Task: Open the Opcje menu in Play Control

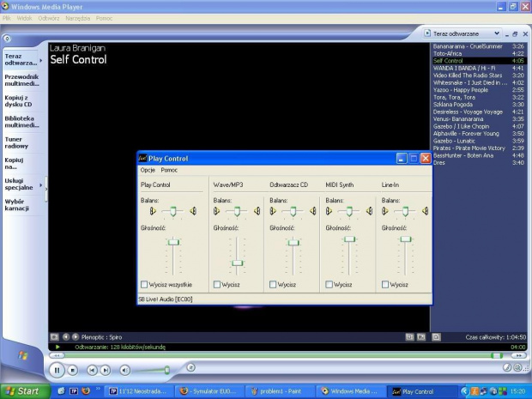Action: click(x=148, y=170)
